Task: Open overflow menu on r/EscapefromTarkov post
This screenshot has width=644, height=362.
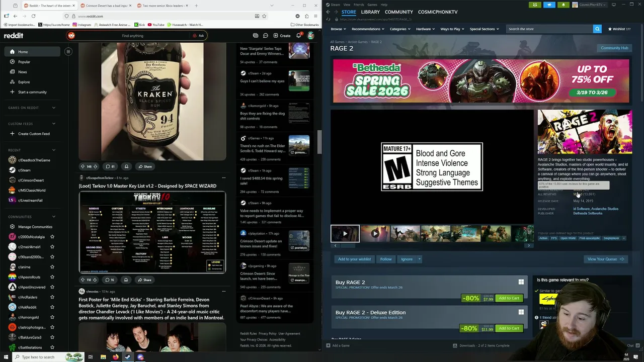Action: (x=224, y=177)
